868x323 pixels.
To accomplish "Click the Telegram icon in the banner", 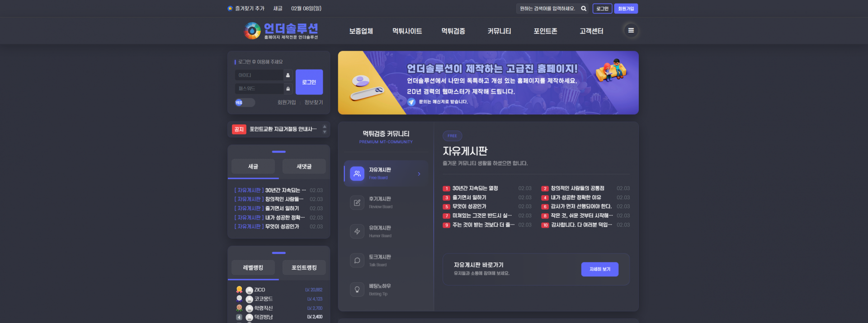I will point(411,102).
